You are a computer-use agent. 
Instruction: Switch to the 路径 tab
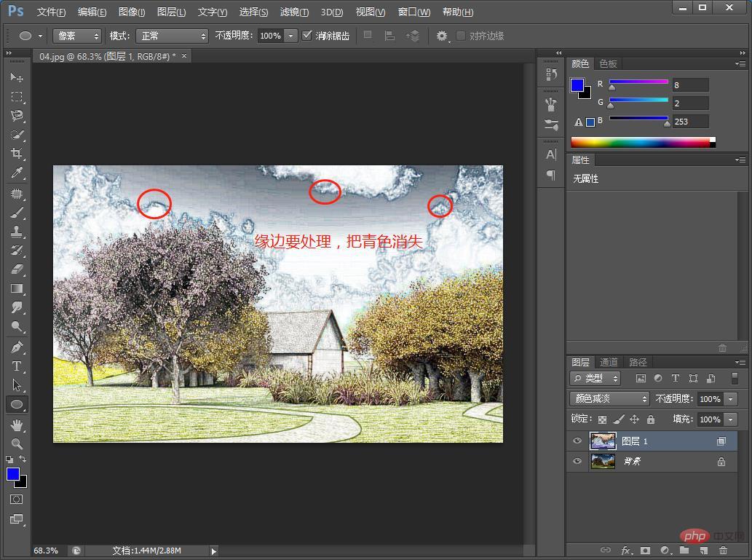(638, 362)
